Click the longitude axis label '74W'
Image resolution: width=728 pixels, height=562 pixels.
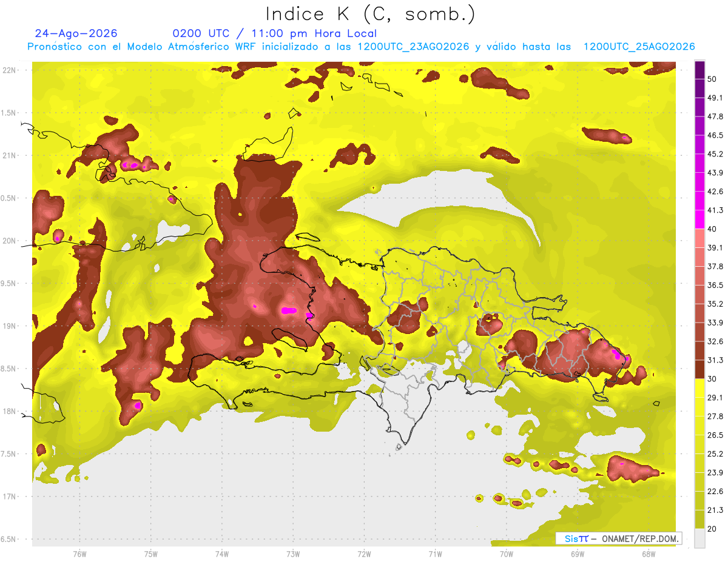pos(222,554)
